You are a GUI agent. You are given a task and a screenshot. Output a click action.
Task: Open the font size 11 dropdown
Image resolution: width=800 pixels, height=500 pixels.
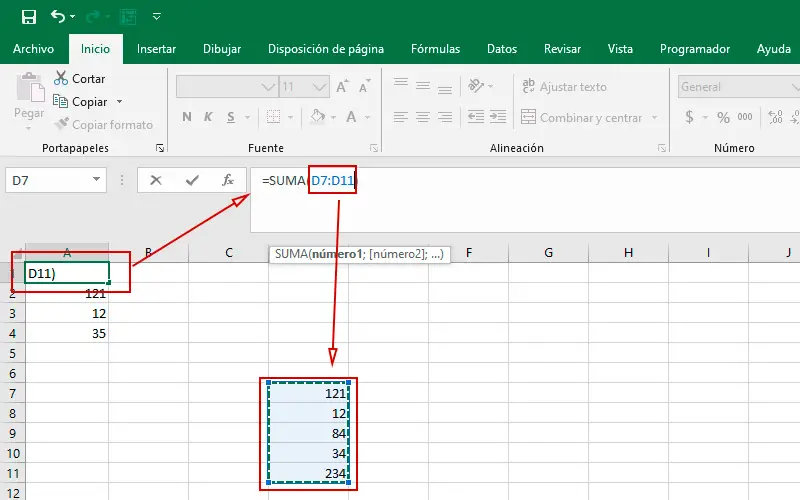[320, 87]
